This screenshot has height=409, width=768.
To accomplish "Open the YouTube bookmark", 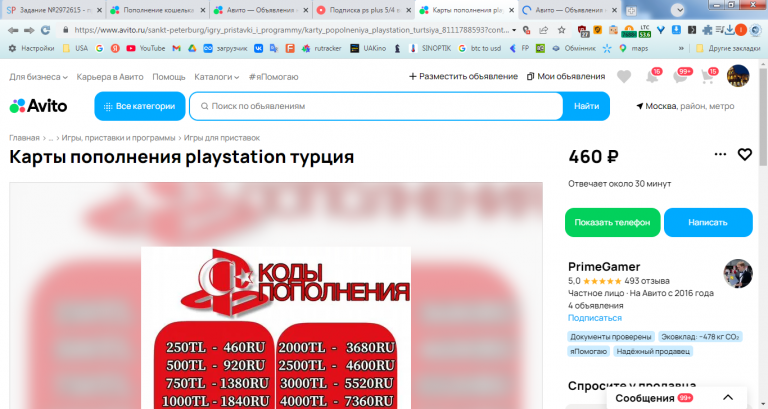I will click(x=145, y=48).
